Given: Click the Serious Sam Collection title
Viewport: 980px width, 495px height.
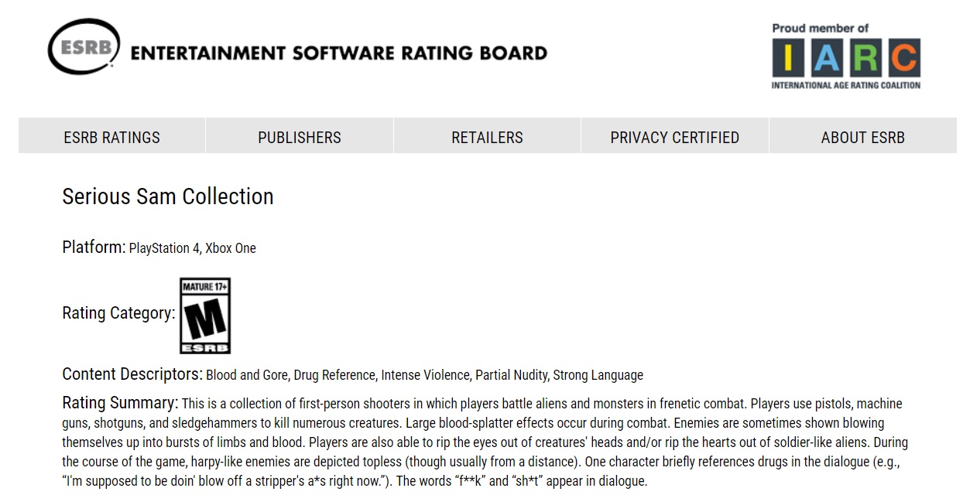Looking at the screenshot, I should pyautogui.click(x=168, y=196).
